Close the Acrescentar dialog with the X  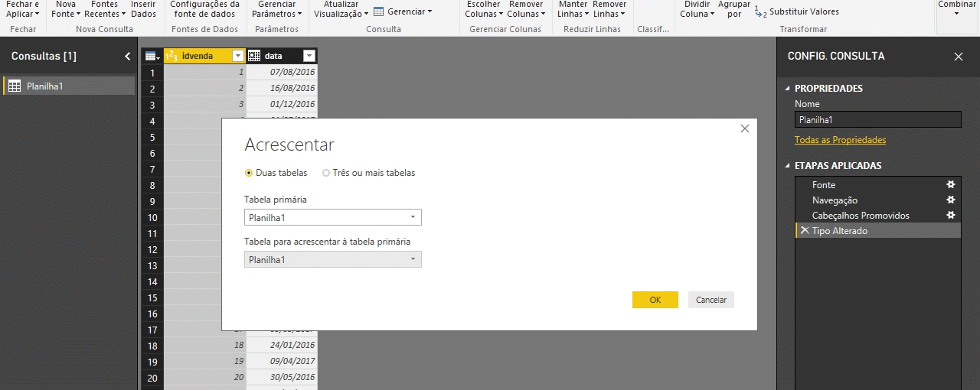point(745,128)
